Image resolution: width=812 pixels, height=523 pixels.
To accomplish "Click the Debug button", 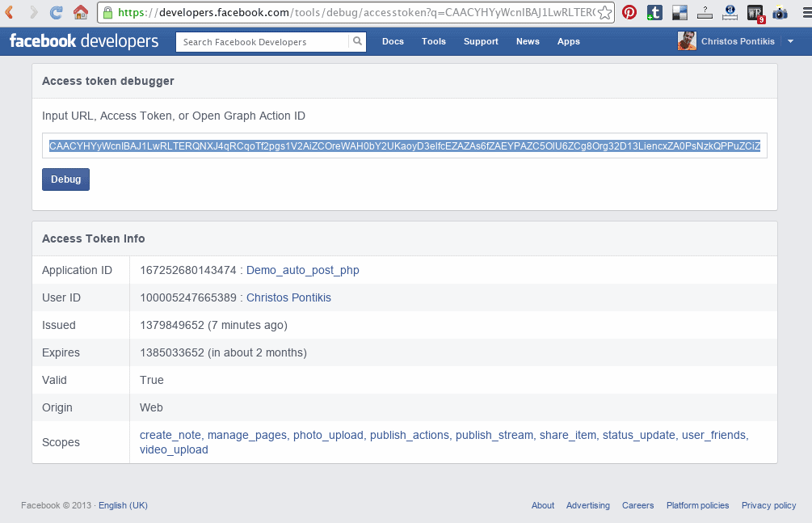I will coord(65,179).
